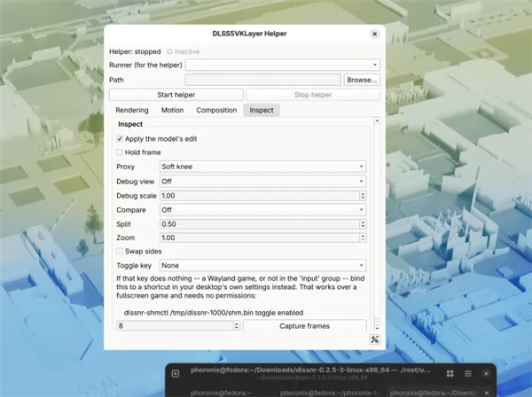
Task: Click new tab icon in terminal window
Action: (176, 374)
